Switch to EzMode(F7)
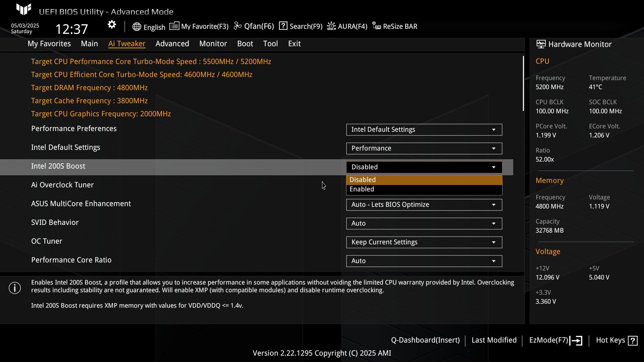644x362 pixels. point(548,340)
